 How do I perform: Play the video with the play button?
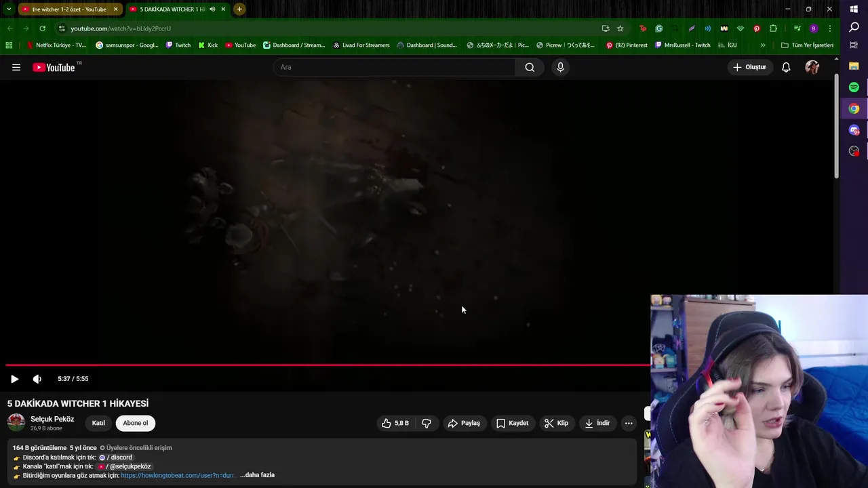coord(14,379)
